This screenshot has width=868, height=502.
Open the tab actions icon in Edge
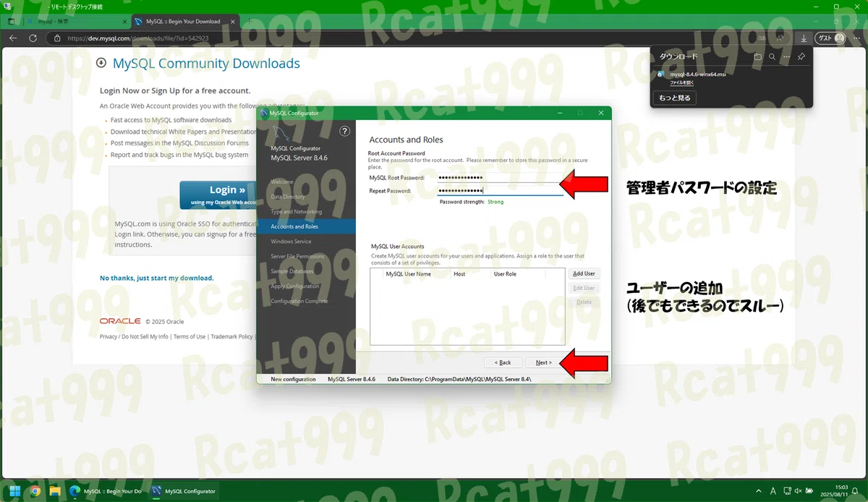point(12,22)
